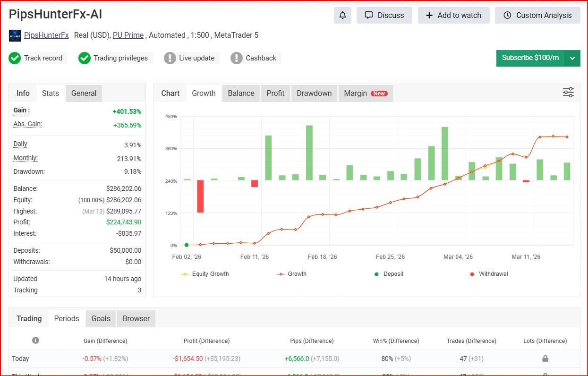Click Today's +6,566.0 pips value
This screenshot has width=588, height=376.
[x=297, y=359]
